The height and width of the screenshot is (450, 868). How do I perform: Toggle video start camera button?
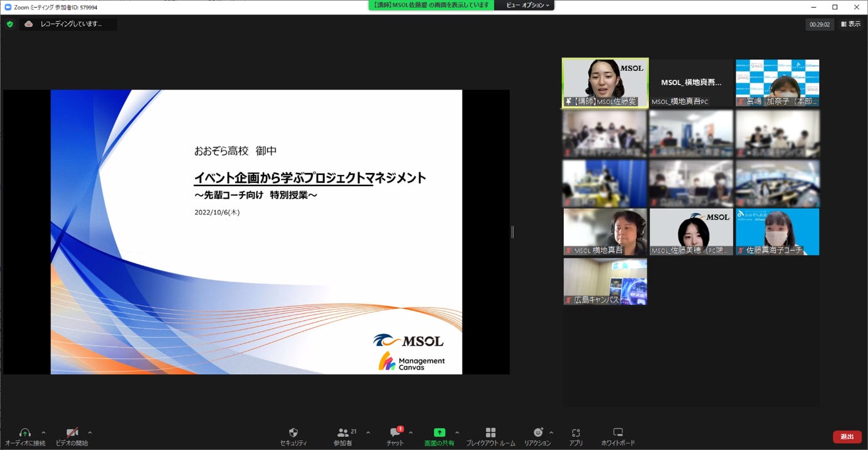pyautogui.click(x=72, y=432)
